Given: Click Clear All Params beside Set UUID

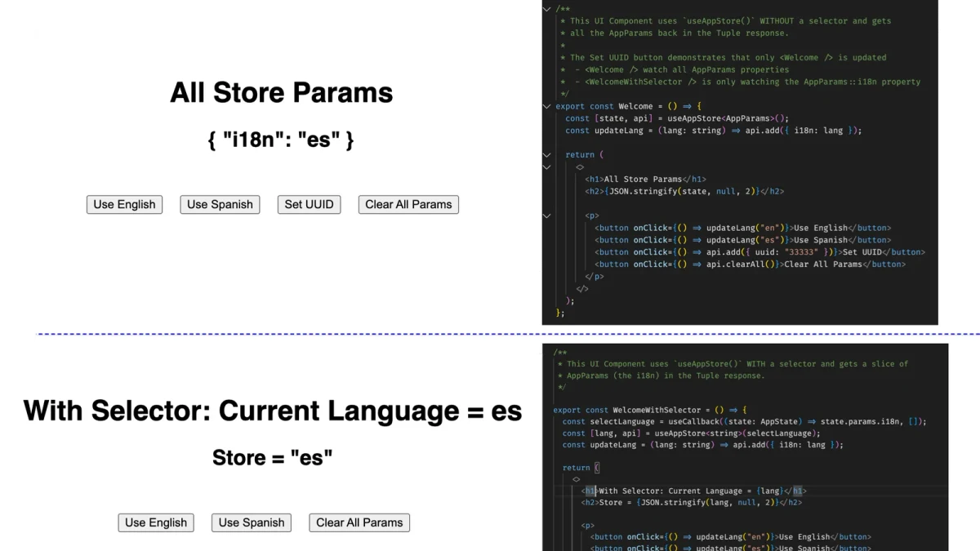Looking at the screenshot, I should [408, 204].
